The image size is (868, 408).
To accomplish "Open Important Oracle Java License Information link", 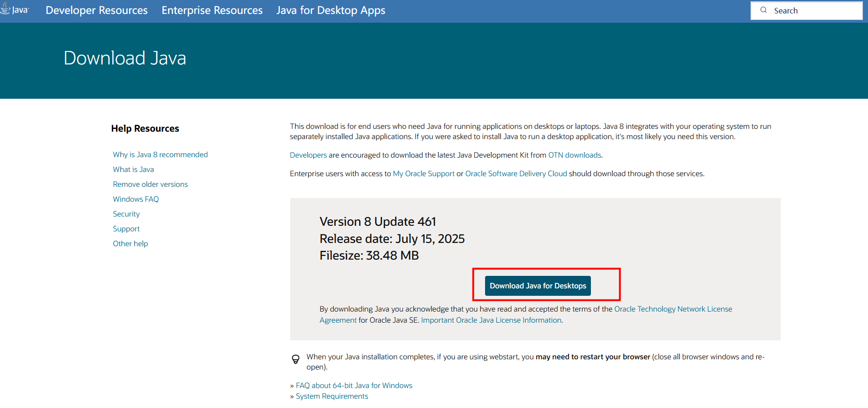I will click(491, 320).
